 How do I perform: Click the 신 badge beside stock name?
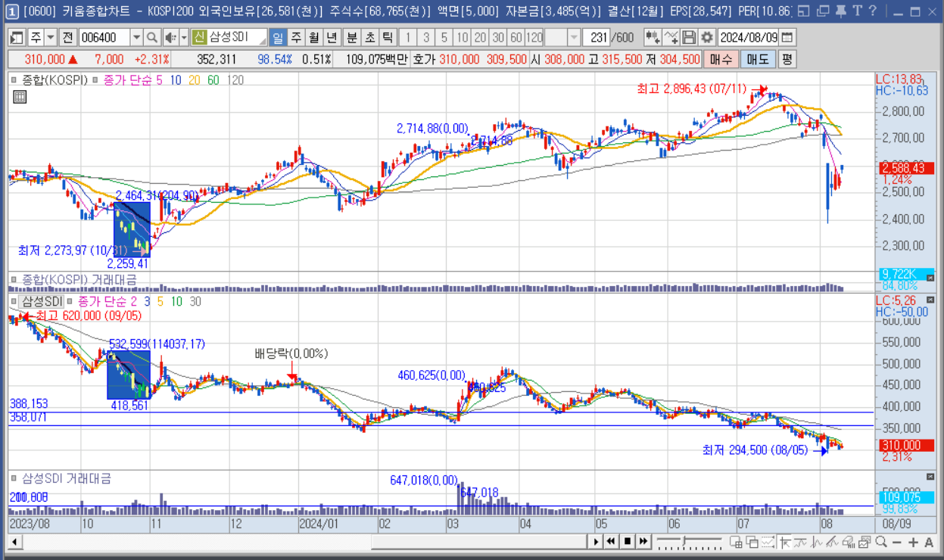tap(198, 38)
